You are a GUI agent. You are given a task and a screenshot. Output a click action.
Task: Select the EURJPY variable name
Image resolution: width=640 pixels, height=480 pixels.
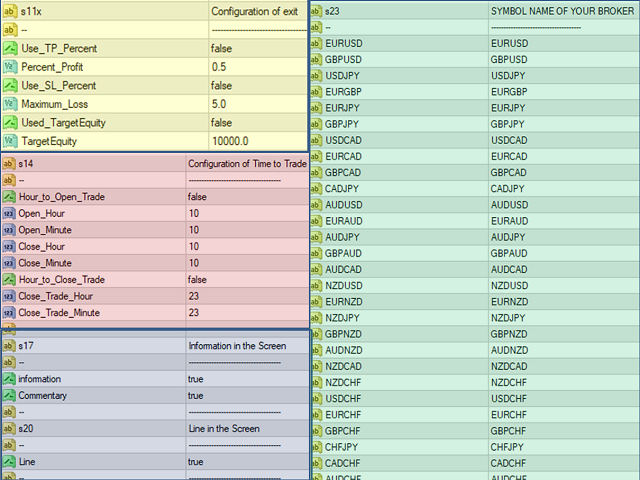click(x=342, y=108)
